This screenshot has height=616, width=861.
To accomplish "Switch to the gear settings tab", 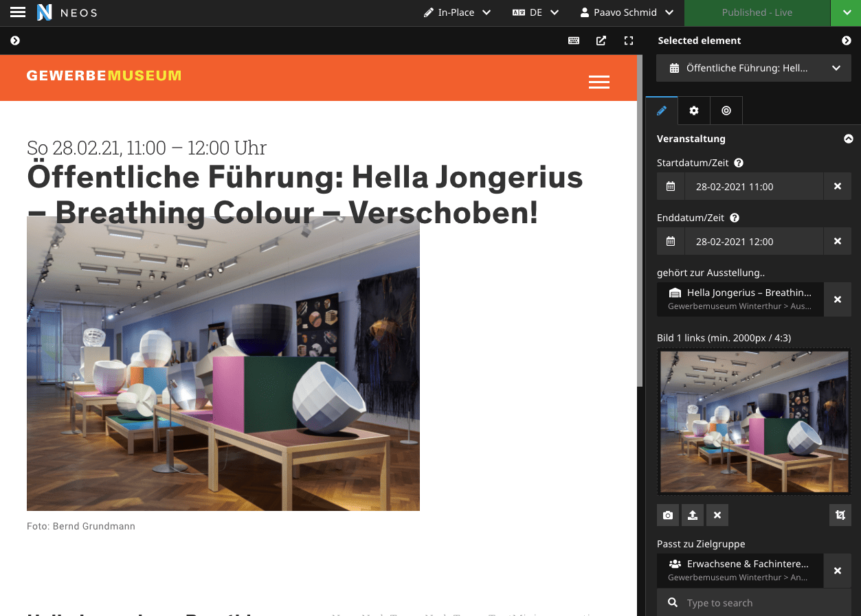I will (x=694, y=111).
